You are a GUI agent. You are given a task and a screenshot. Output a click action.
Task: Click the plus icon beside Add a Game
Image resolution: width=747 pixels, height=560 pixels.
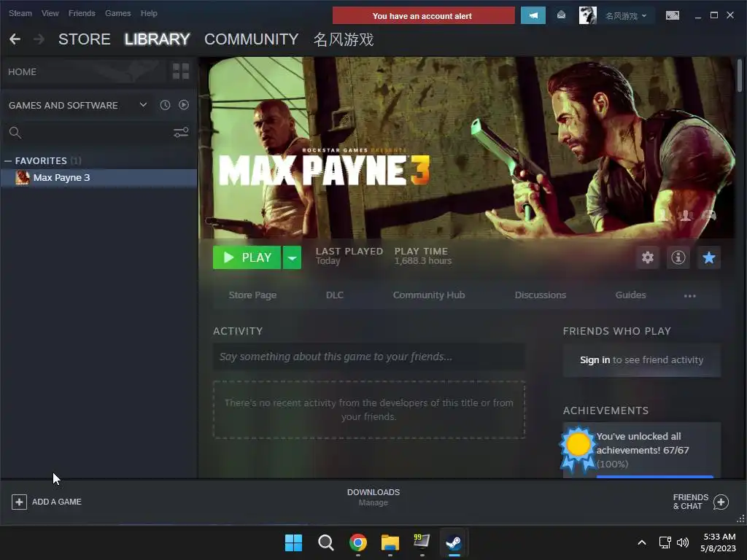[19, 502]
